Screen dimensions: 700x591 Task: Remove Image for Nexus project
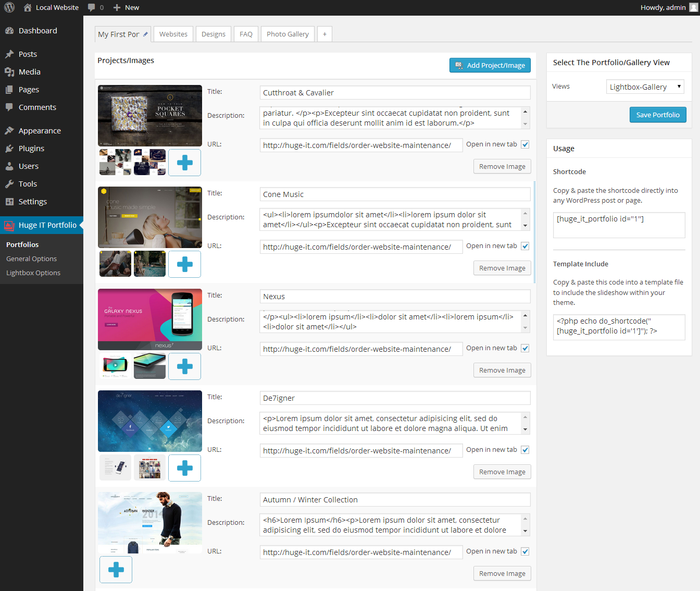click(502, 371)
